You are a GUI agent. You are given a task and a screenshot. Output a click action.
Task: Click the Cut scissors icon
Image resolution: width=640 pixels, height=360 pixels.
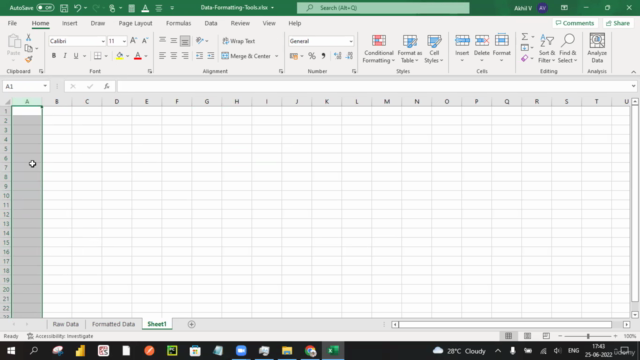(x=29, y=38)
